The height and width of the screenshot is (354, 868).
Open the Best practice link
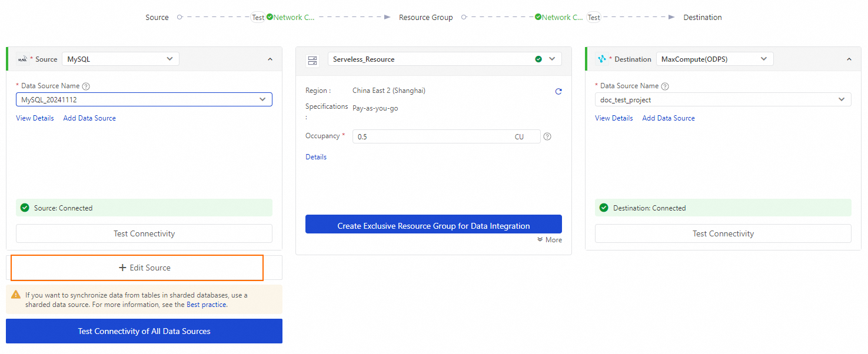click(x=206, y=305)
